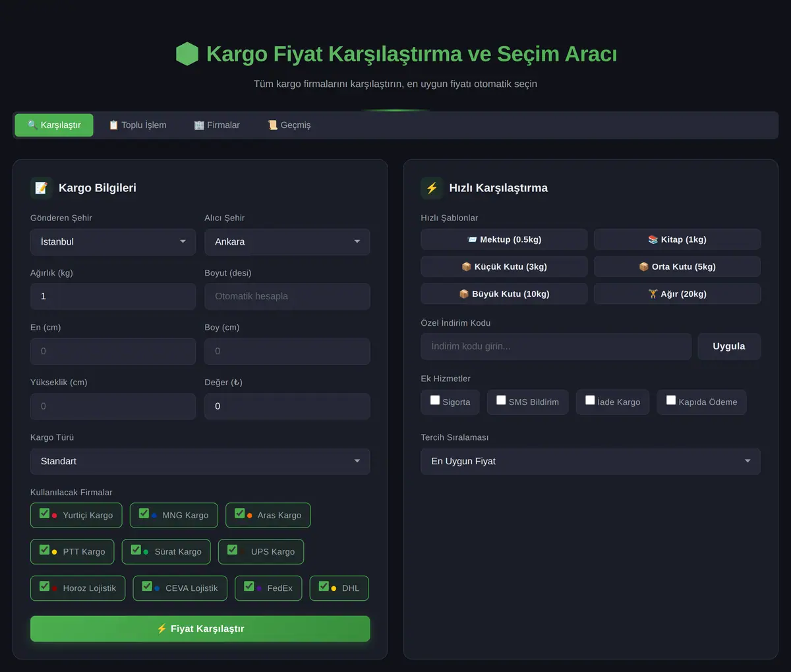Click the yellow dot beside DHL
791x672 pixels.
[334, 588]
